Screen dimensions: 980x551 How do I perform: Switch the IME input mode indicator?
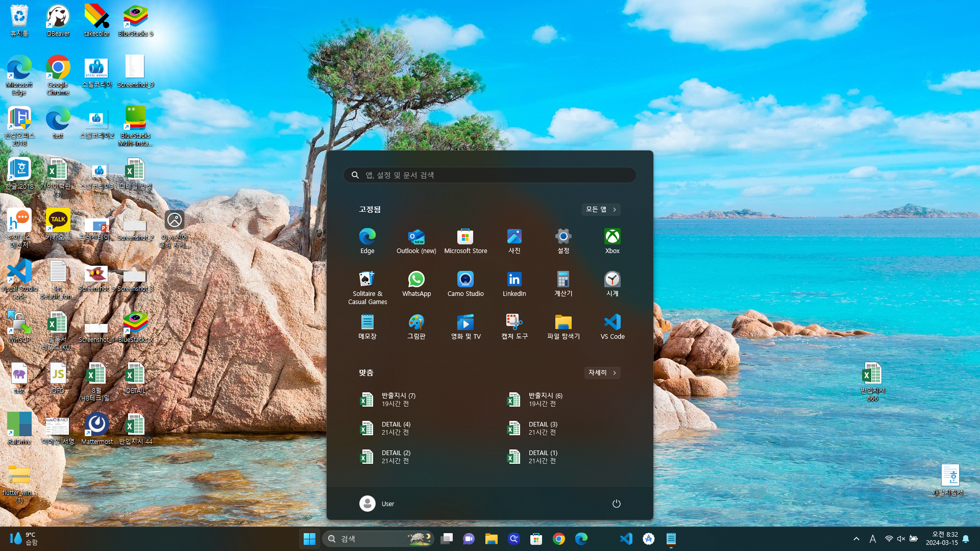(x=873, y=539)
